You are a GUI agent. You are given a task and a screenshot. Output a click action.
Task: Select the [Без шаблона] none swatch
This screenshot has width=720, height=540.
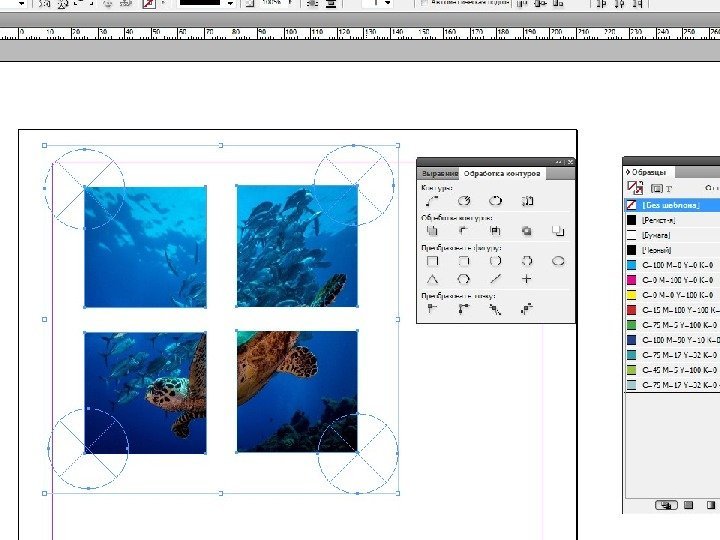[x=672, y=205]
